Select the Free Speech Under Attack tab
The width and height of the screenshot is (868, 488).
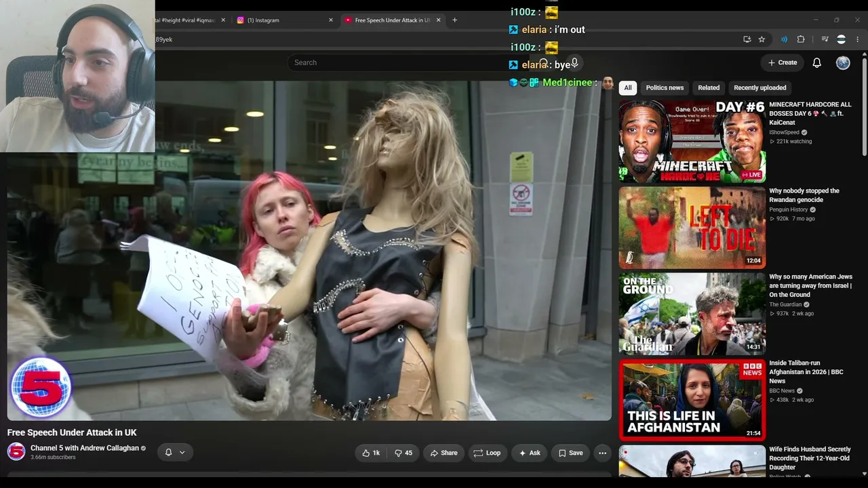click(392, 20)
